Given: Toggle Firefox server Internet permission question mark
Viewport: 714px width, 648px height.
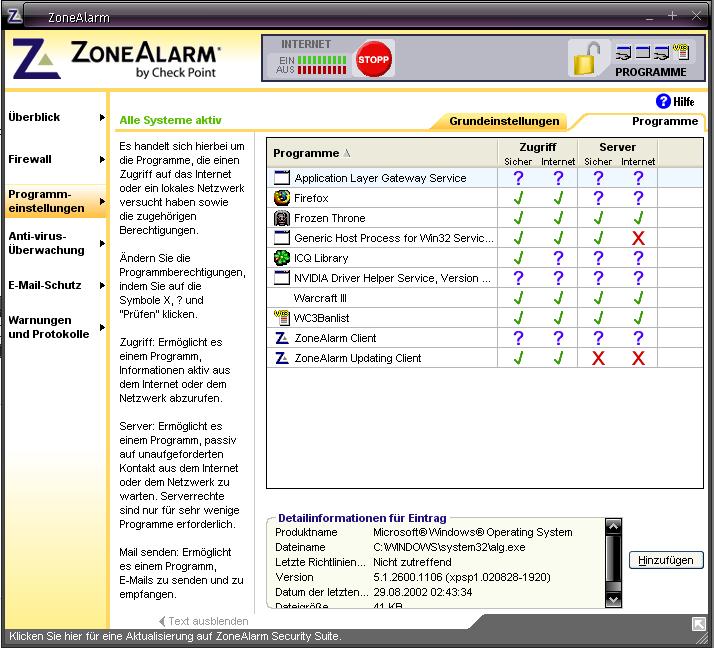Looking at the screenshot, I should [x=638, y=198].
